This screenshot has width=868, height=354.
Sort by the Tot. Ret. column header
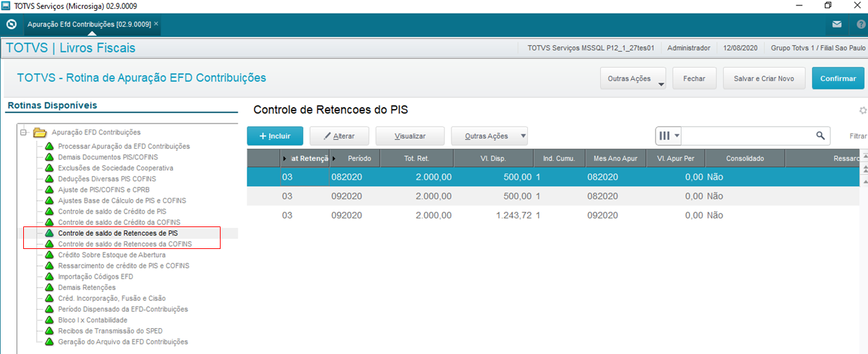point(417,158)
